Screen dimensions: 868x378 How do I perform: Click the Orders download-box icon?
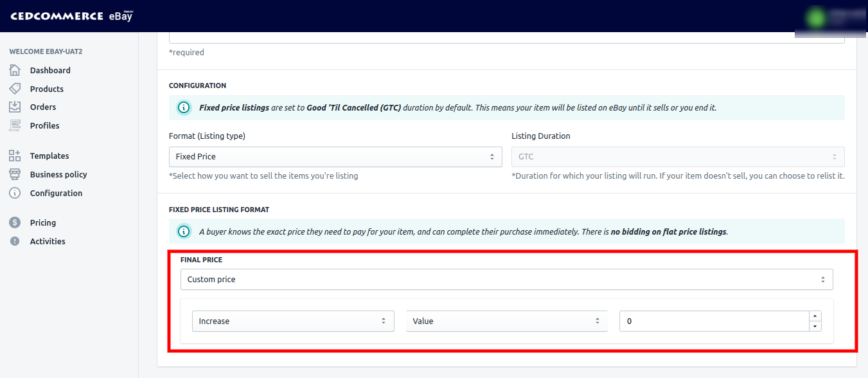coord(15,107)
